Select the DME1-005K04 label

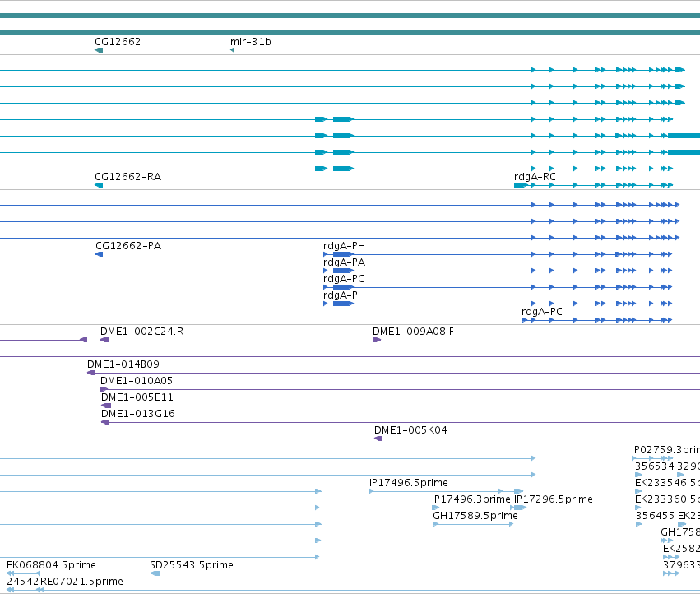(x=410, y=430)
